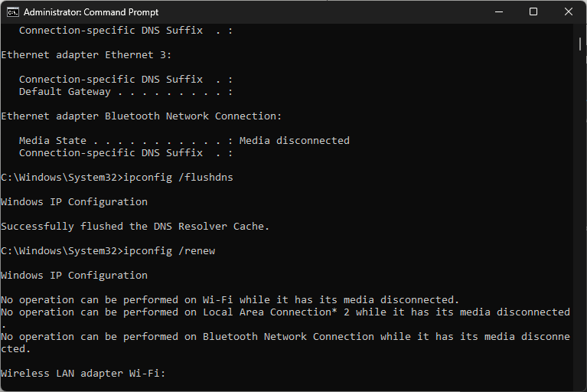Click 'Ethernet adapter Bluetooth Network Connection:' heading

click(x=141, y=116)
